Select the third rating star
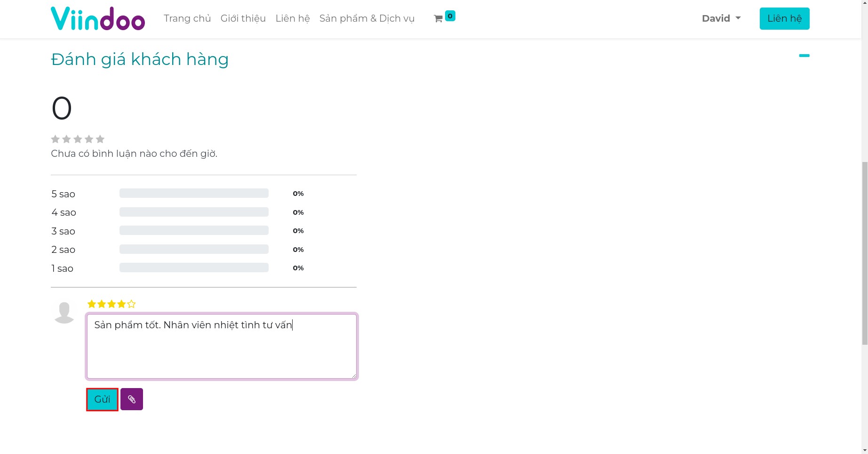Screen dimensions: 868x454 pyautogui.click(x=111, y=304)
